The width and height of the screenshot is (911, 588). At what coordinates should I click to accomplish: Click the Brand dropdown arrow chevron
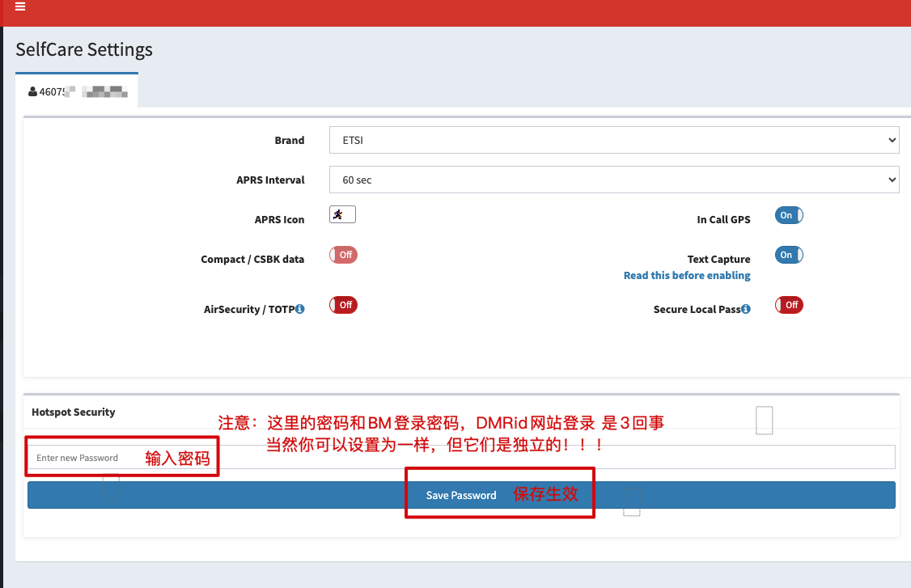[x=890, y=140]
